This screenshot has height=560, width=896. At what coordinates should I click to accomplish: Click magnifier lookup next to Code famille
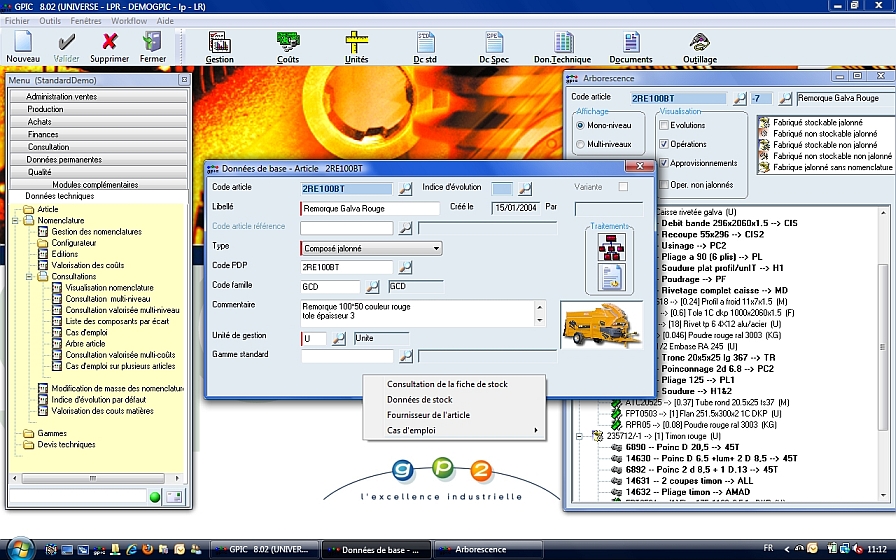pyautogui.click(x=372, y=287)
